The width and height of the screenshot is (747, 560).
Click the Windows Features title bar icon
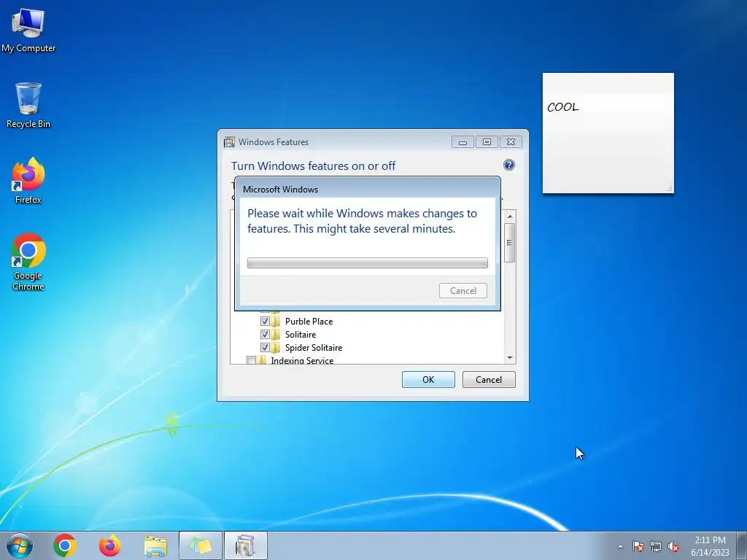[x=229, y=142]
